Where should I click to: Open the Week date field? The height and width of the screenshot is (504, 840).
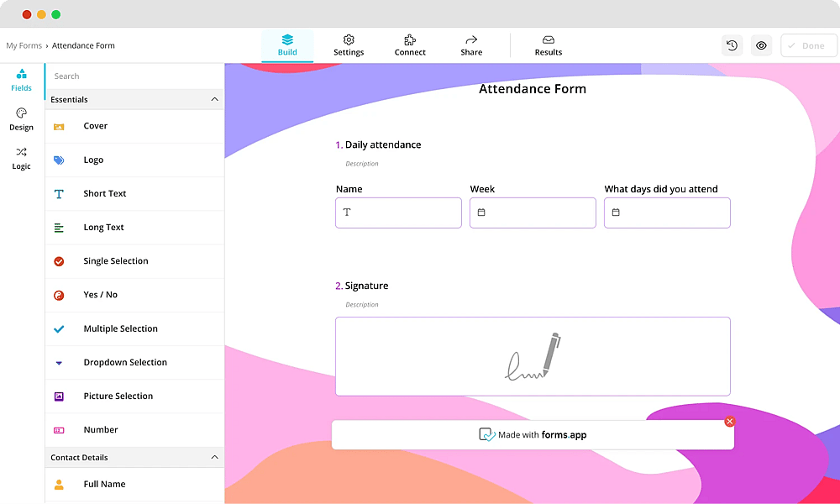[x=533, y=213]
